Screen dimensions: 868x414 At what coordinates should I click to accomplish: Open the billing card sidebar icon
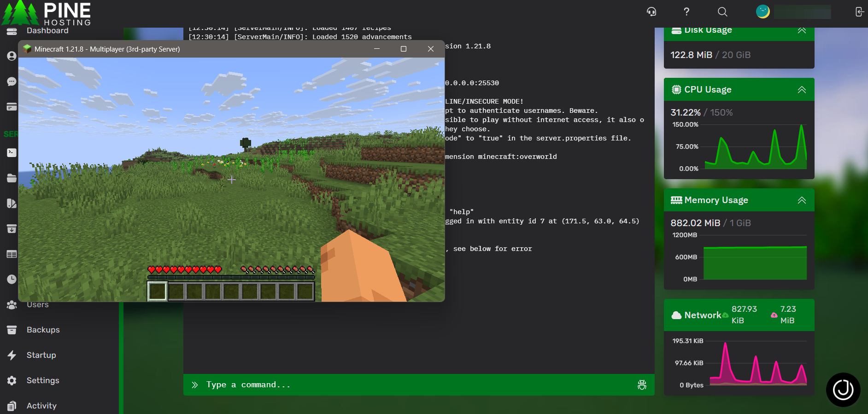coord(12,107)
